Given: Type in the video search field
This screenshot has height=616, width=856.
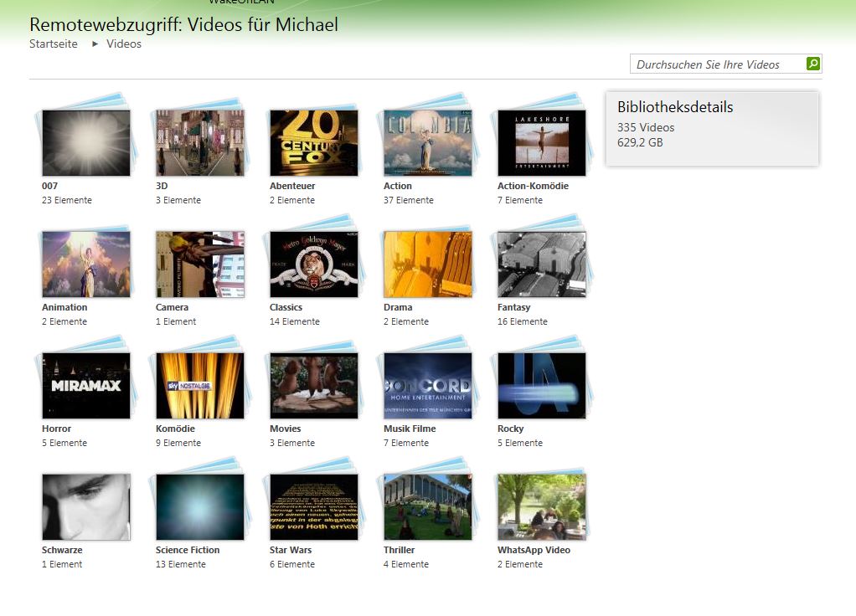Looking at the screenshot, I should (716, 64).
